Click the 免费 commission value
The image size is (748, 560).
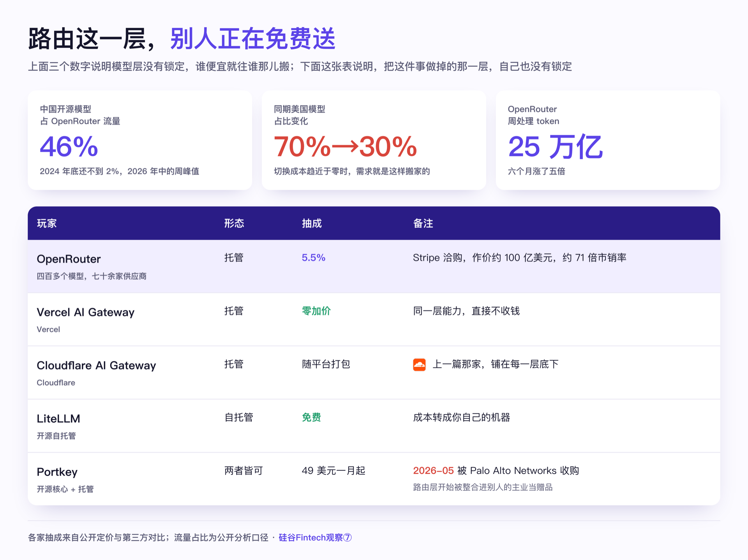coord(311,417)
